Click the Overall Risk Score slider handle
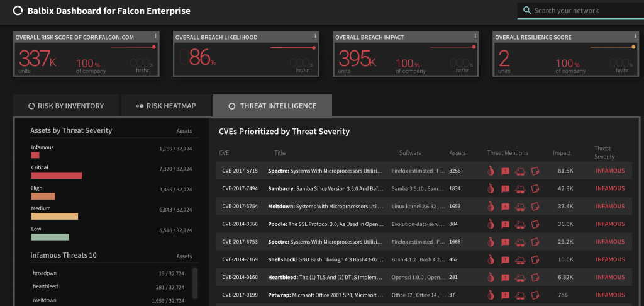 pyautogui.click(x=154, y=47)
